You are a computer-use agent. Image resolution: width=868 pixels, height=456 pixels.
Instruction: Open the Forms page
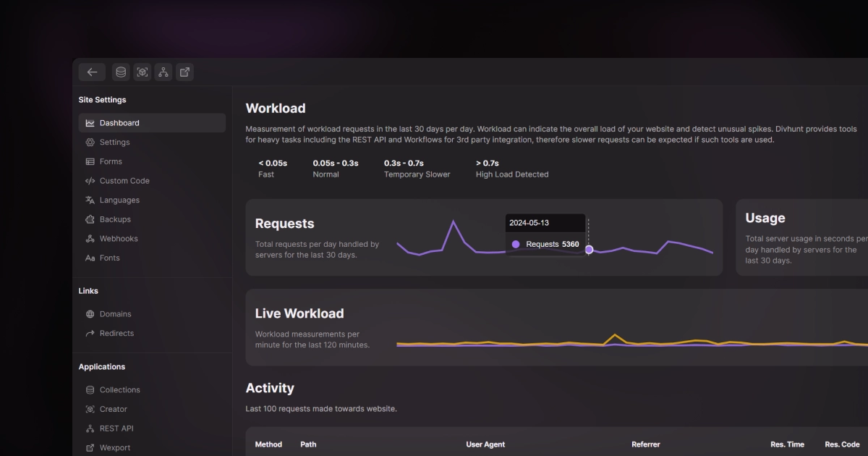tap(112, 161)
